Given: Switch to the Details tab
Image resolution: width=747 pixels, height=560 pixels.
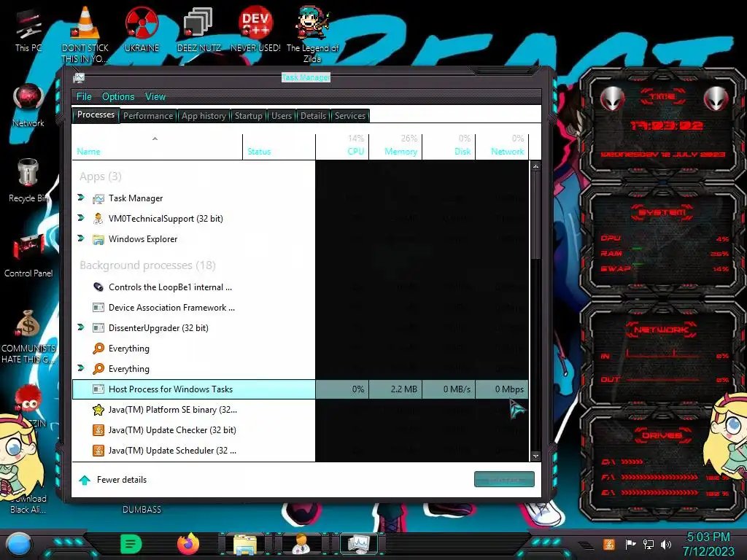Looking at the screenshot, I should coord(313,116).
